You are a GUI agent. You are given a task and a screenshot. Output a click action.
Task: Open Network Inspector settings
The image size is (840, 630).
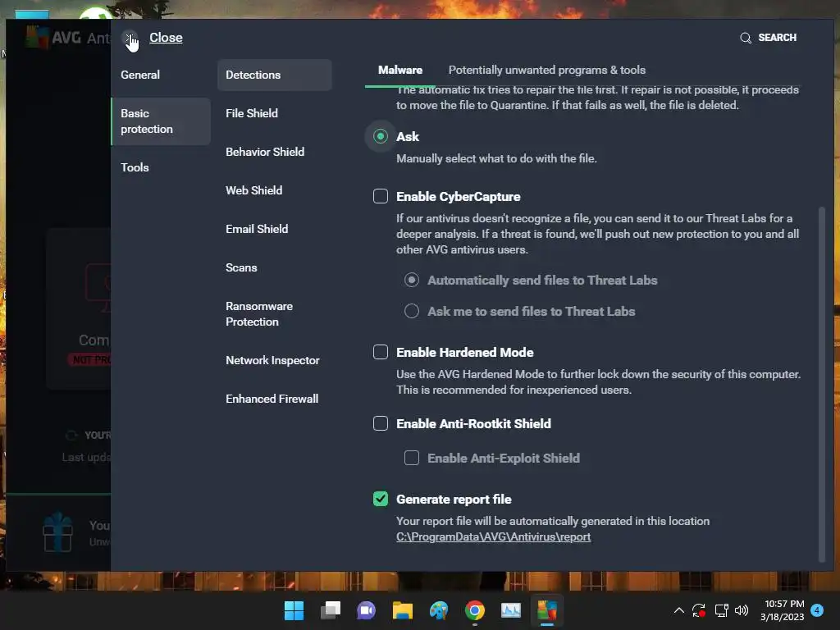click(272, 361)
